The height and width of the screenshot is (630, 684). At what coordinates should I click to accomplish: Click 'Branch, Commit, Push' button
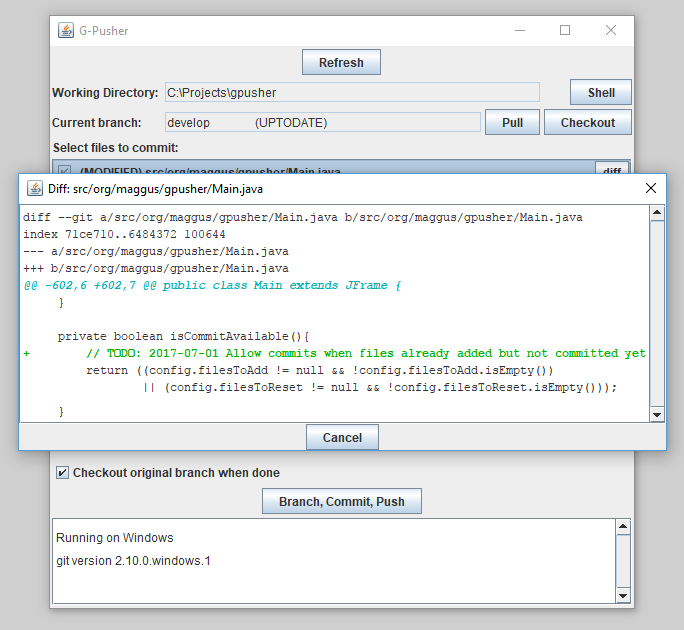[x=342, y=502]
